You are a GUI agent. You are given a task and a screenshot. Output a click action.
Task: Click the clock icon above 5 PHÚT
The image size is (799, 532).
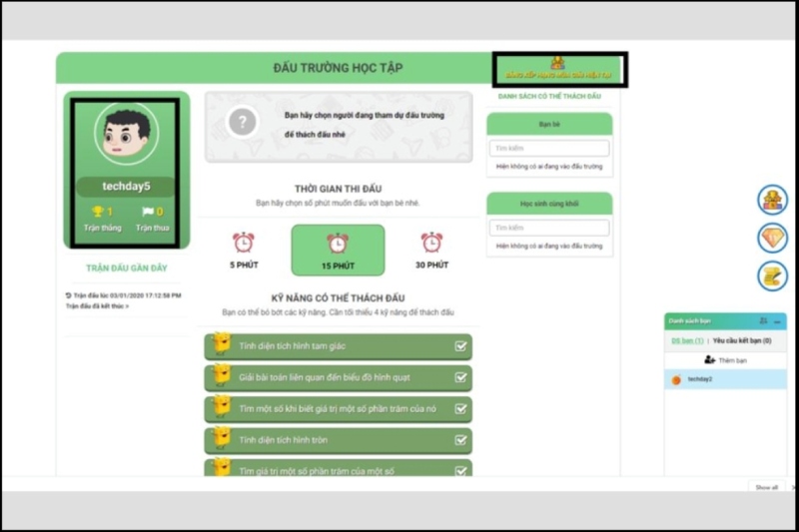(244, 243)
